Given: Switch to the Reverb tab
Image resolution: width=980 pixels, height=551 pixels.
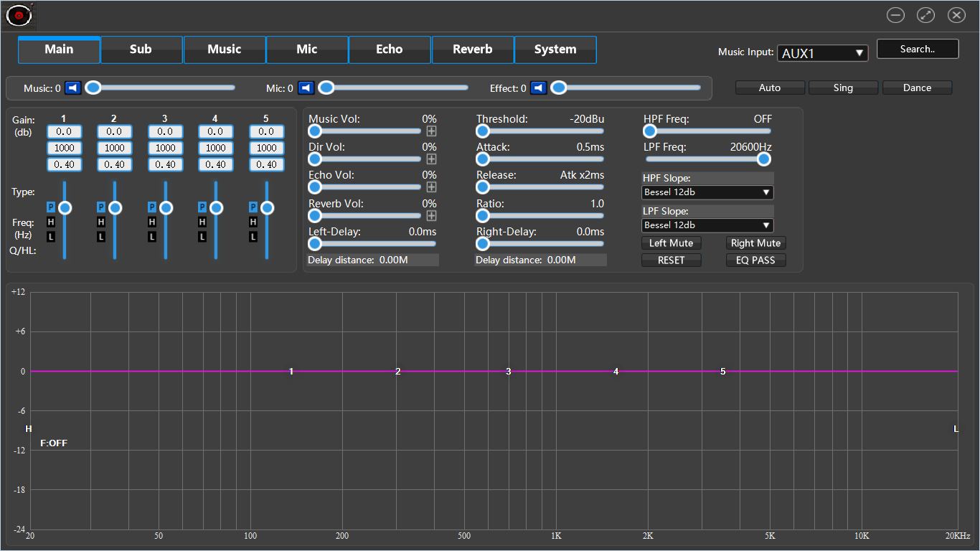Looking at the screenshot, I should pos(472,50).
